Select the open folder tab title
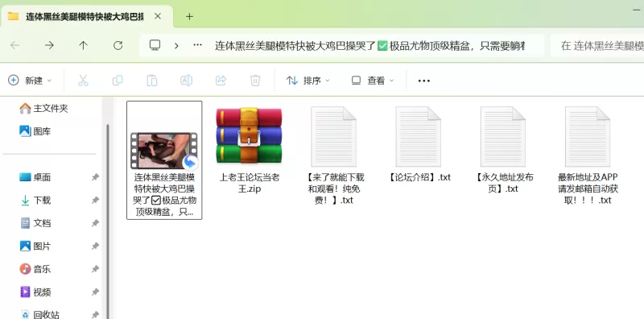 click(x=85, y=17)
